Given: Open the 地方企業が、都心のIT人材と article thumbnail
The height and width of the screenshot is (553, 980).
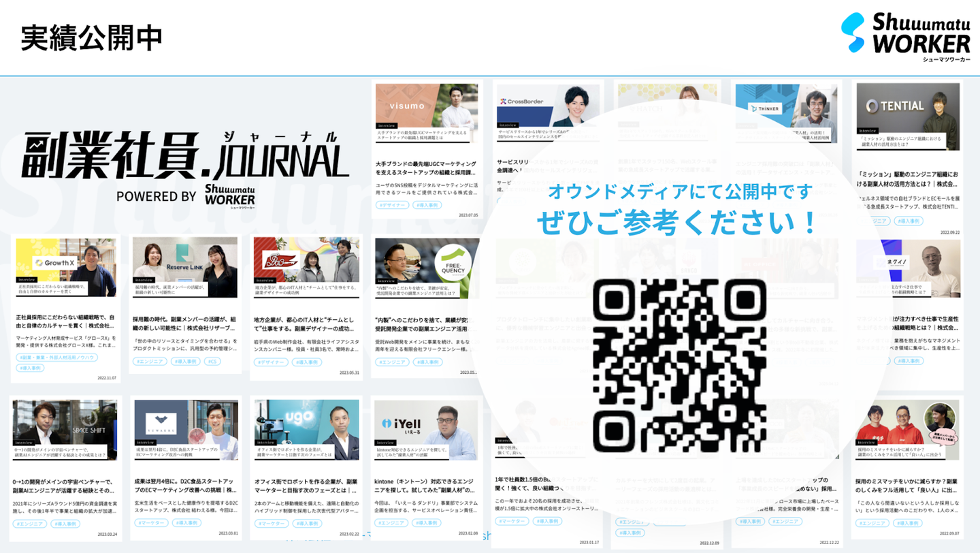Looking at the screenshot, I should pos(306,268).
